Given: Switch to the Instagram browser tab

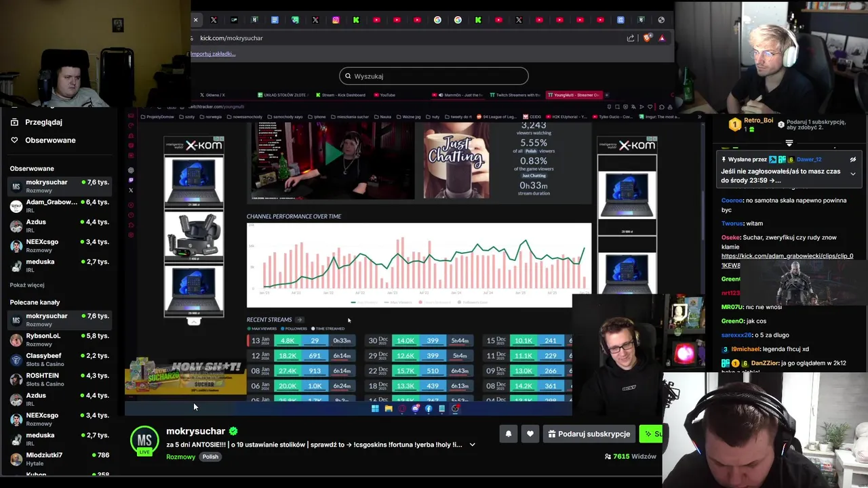Looking at the screenshot, I should coord(336,20).
